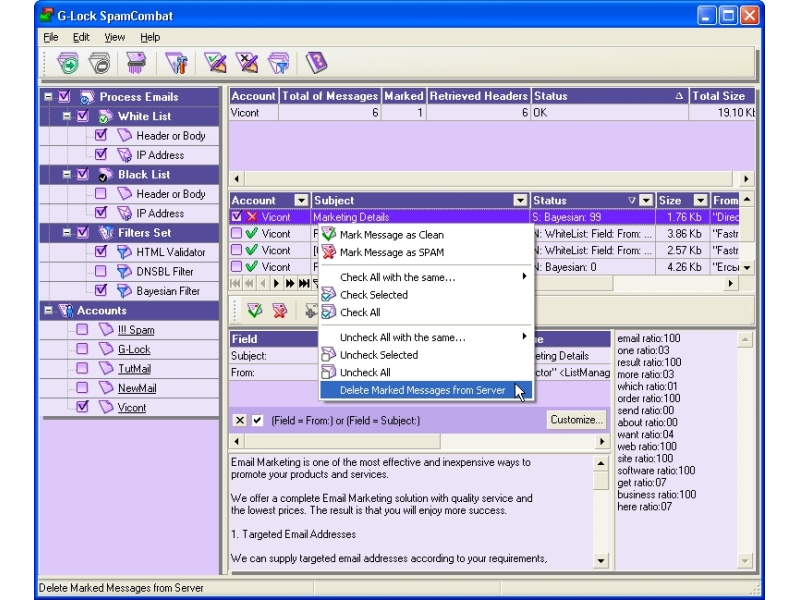Viewport: 800px width, 600px height.
Task: Toggle the Process Emails checkbox
Action: tap(64, 96)
